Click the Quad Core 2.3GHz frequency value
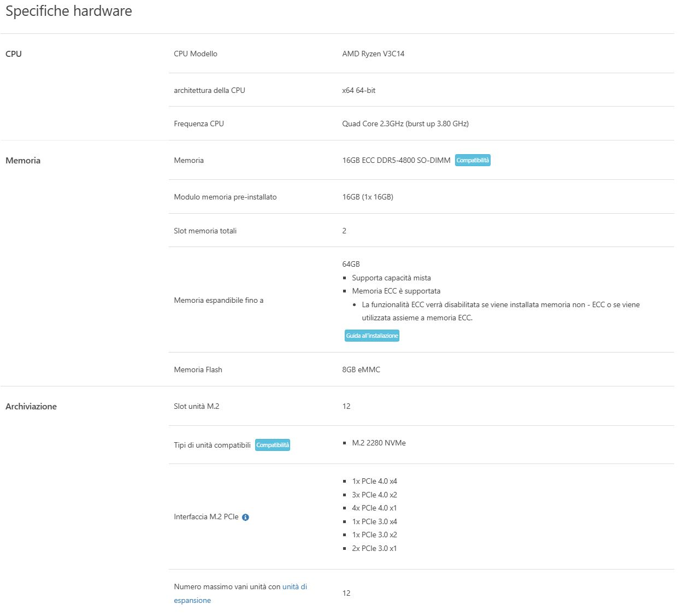Viewport: 684px width, 616px height. point(405,124)
